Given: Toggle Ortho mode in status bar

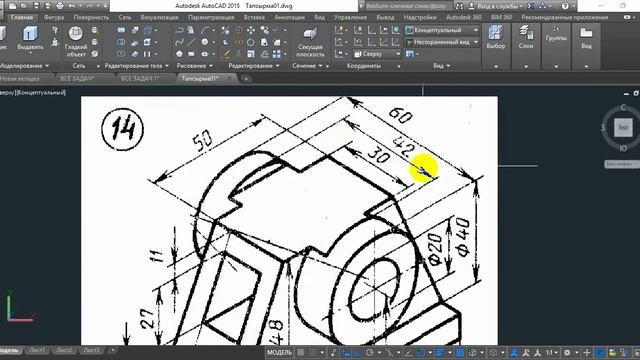Looking at the screenshot, I should 358,352.
